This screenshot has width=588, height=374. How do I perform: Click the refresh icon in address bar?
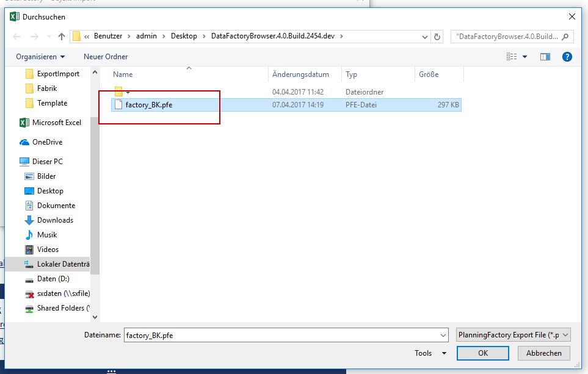point(437,37)
